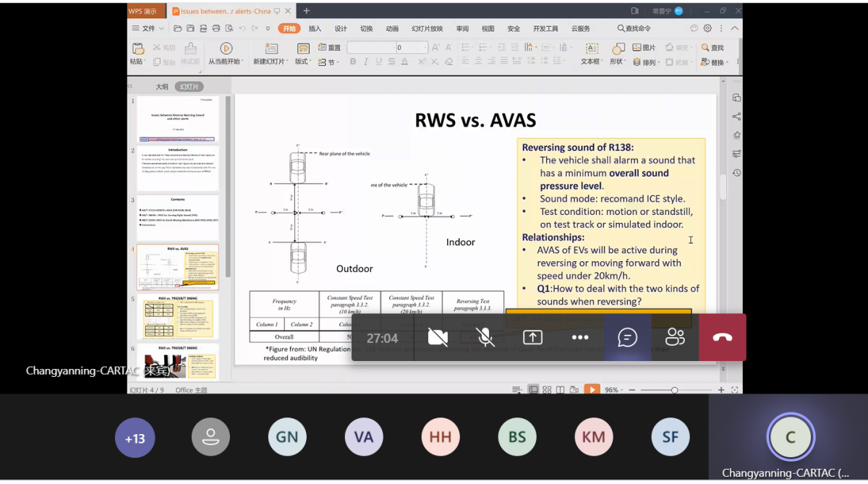
Task: Open the font size dropdown box
Action: click(x=412, y=48)
